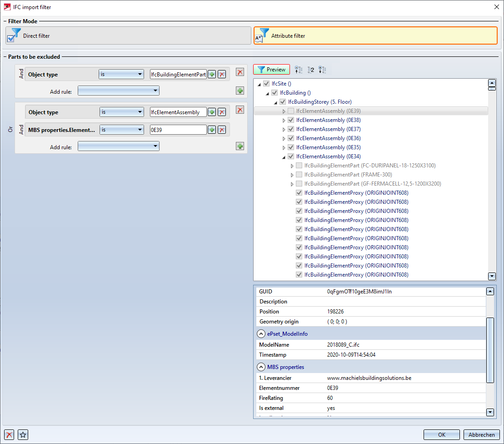
Task: Uncheck the IfcElementAssembly (0E38) checkbox
Action: (x=291, y=120)
